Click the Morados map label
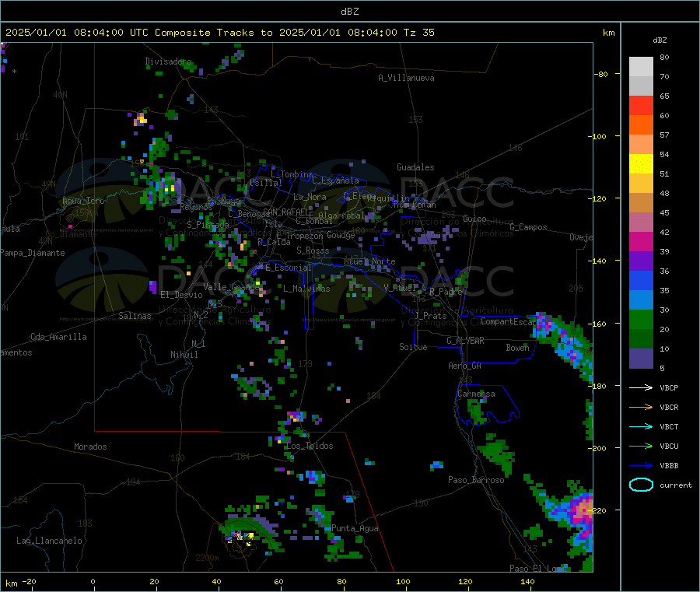 click(90, 447)
